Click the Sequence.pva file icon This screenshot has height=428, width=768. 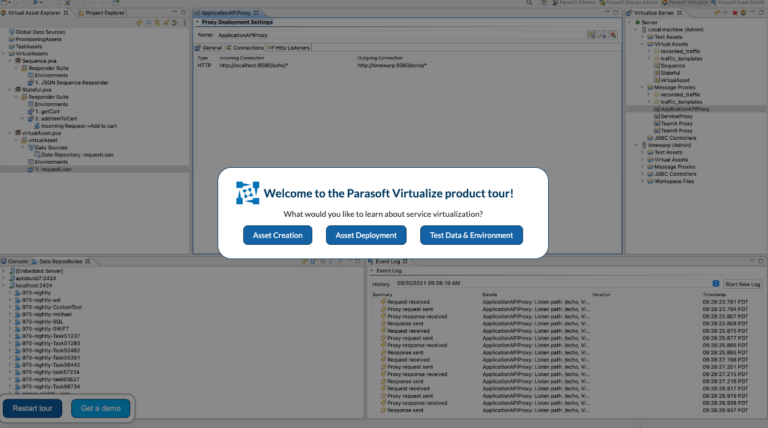point(16,62)
